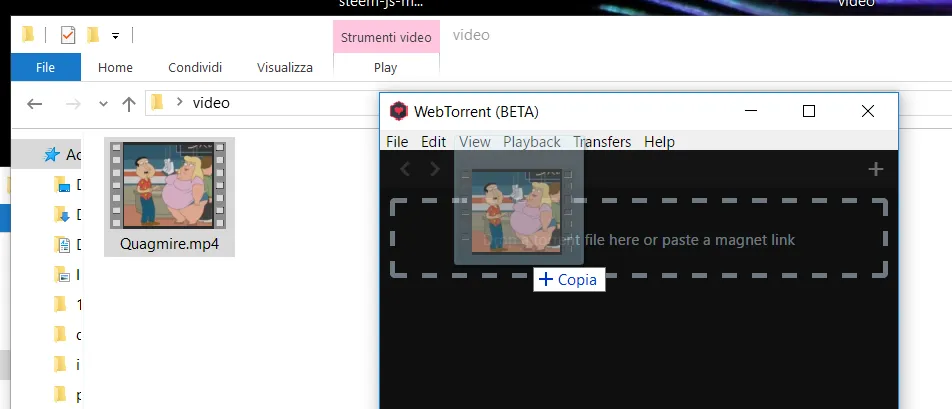Expand the recent locations dropdown arrow
The image size is (952, 409).
point(103,104)
